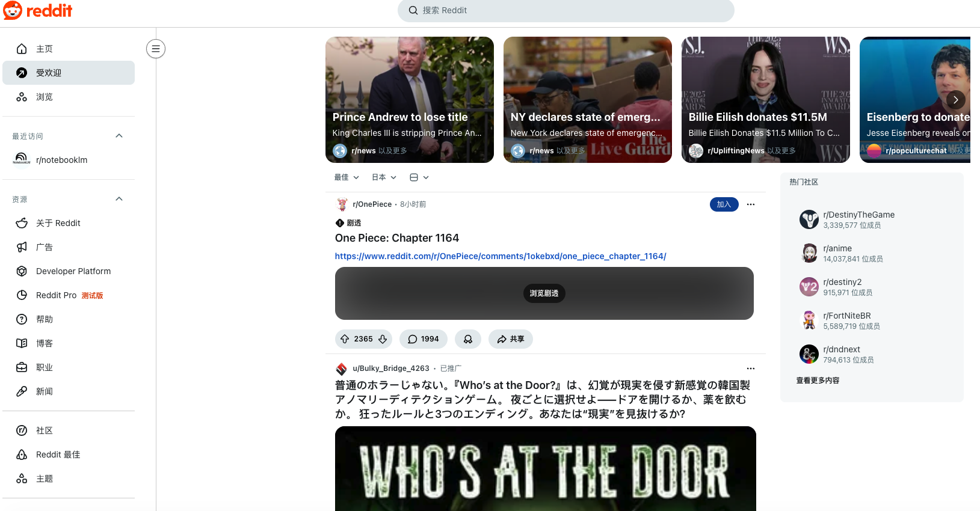The height and width of the screenshot is (511, 980).
Task: Open the card view layout dropdown
Action: tap(419, 177)
